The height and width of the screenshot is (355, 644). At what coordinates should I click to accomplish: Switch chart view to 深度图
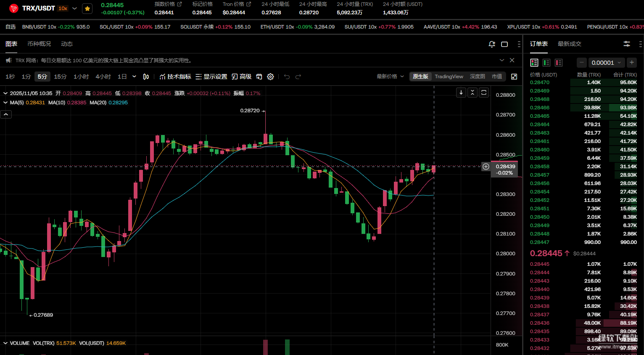(x=477, y=77)
